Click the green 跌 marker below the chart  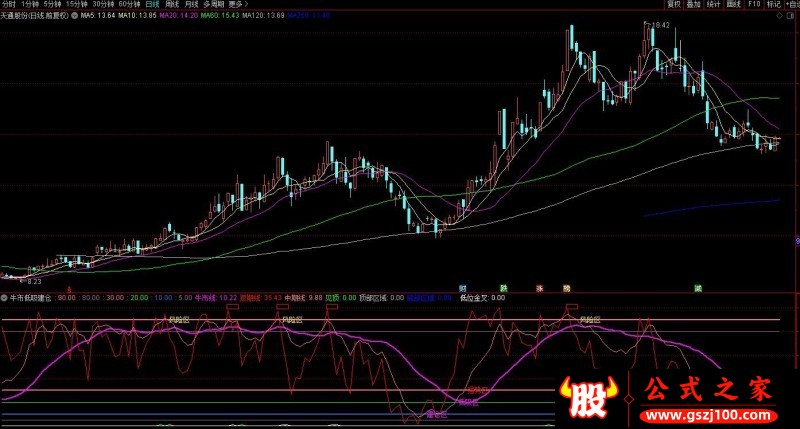(x=504, y=288)
